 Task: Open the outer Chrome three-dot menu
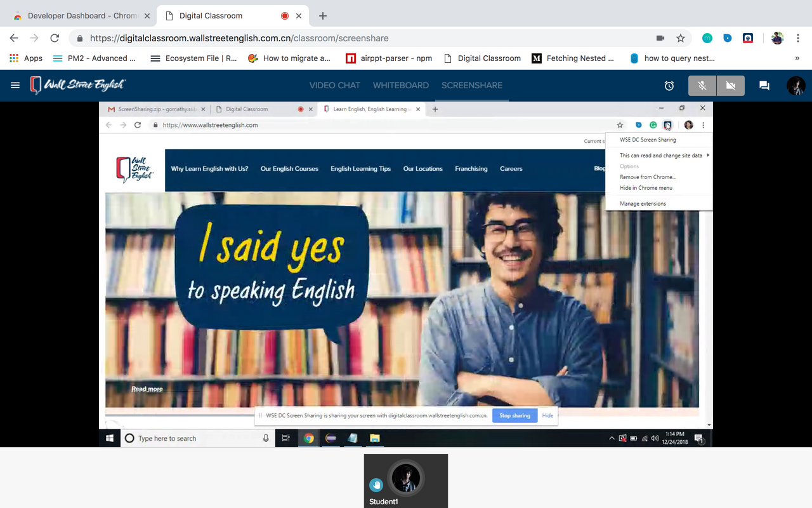(x=798, y=38)
